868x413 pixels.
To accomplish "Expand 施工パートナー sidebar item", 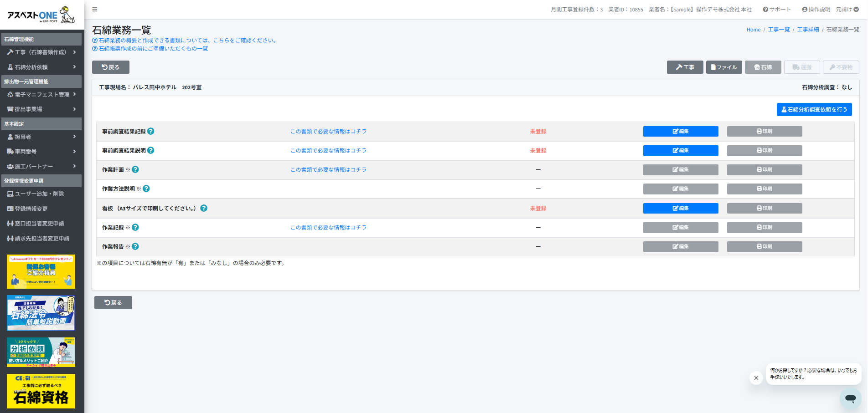I will coord(41,167).
